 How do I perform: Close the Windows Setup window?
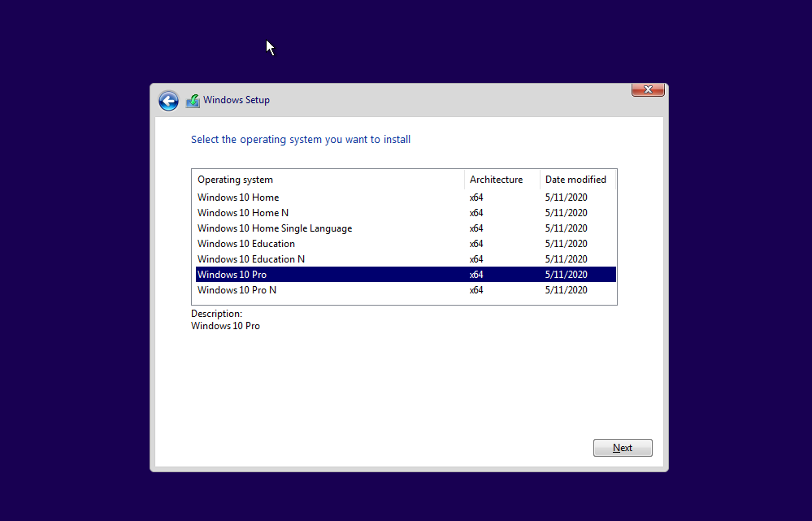coord(647,90)
